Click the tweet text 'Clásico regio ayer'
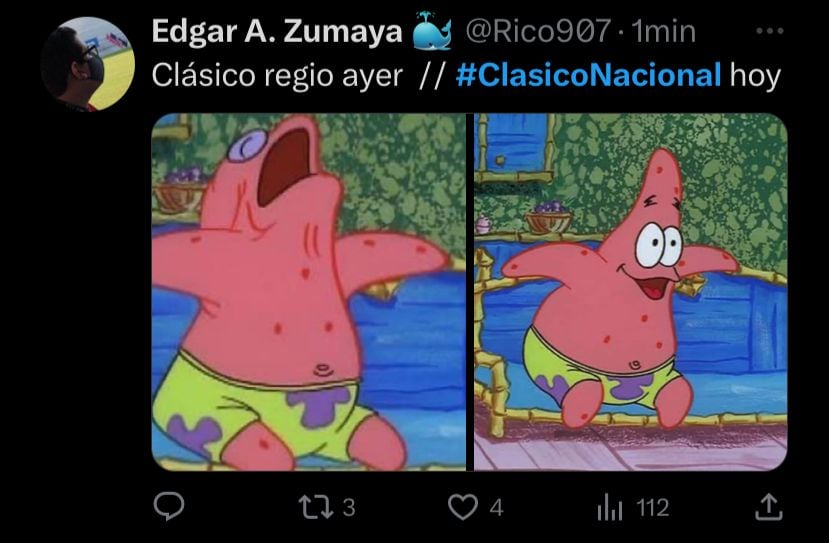Viewport: 829px width, 543px height. tap(277, 75)
